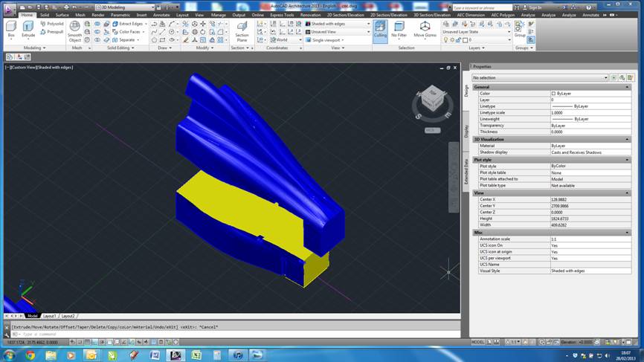
Task: Toggle the MODEL space status button
Action: 477,343
